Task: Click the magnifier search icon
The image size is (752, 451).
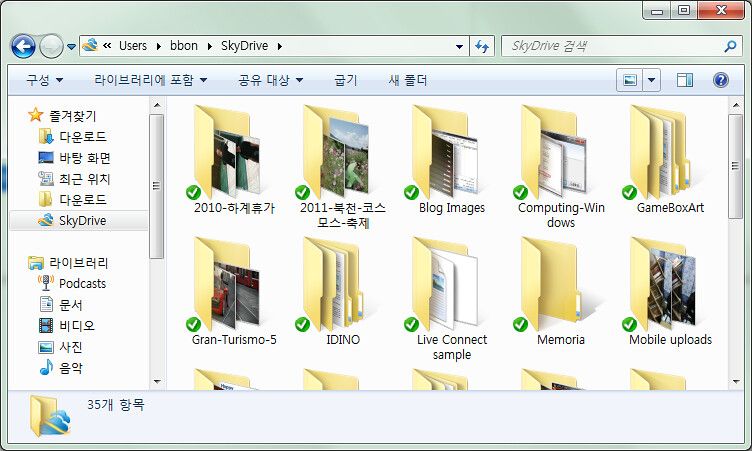Action: coord(730,47)
